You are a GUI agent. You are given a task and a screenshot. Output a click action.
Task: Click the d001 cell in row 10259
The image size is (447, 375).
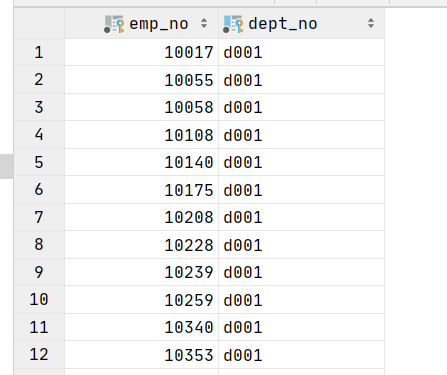[302, 300]
